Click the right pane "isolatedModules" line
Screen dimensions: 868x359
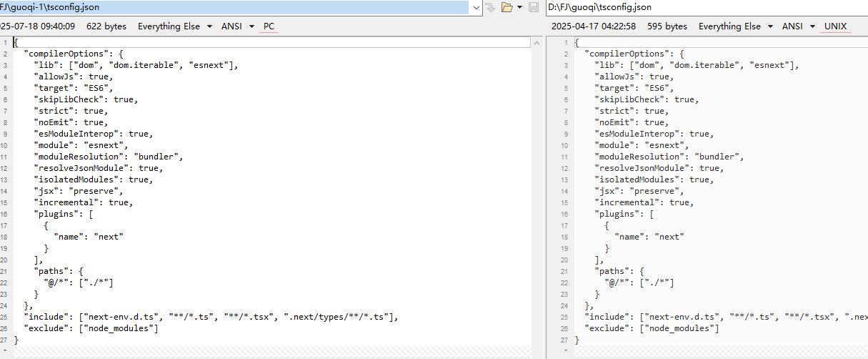pyautogui.click(x=654, y=179)
